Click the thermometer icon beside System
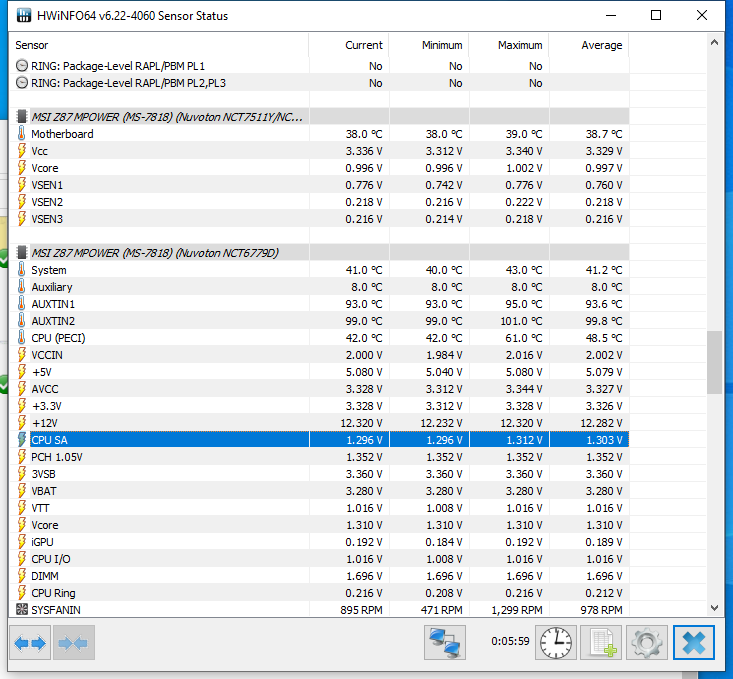The width and height of the screenshot is (733, 679). [22, 270]
